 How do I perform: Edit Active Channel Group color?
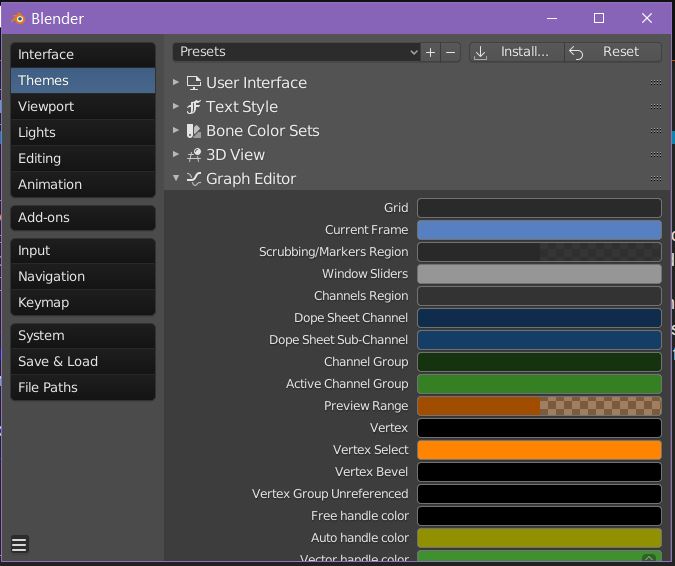point(539,384)
